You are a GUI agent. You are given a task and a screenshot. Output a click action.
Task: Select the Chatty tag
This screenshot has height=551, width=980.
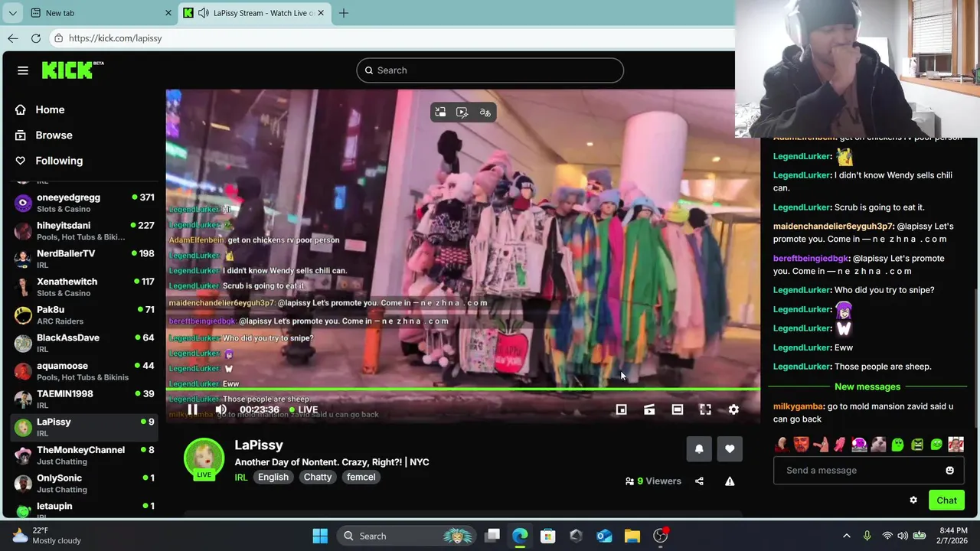(318, 478)
